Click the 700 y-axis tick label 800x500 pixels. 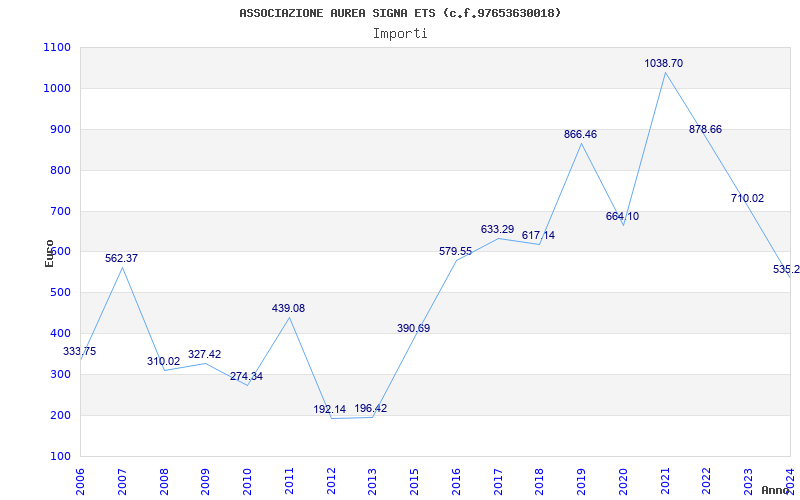click(x=60, y=211)
